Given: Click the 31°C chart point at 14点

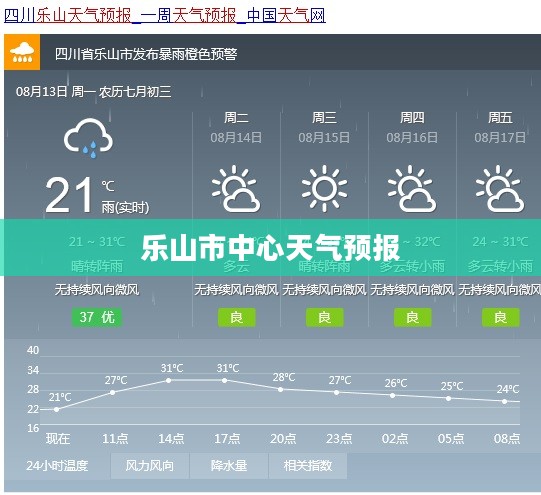Looking at the screenshot, I should [x=168, y=380].
